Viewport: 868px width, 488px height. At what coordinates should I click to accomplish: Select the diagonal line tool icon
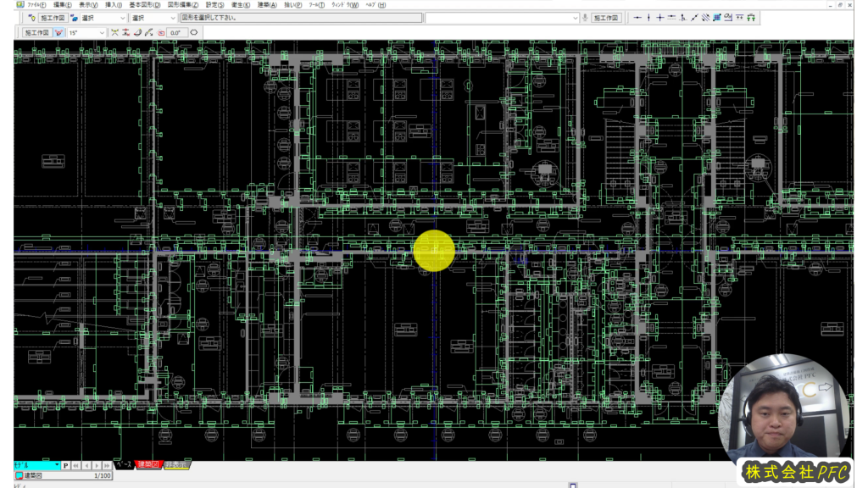(x=694, y=18)
